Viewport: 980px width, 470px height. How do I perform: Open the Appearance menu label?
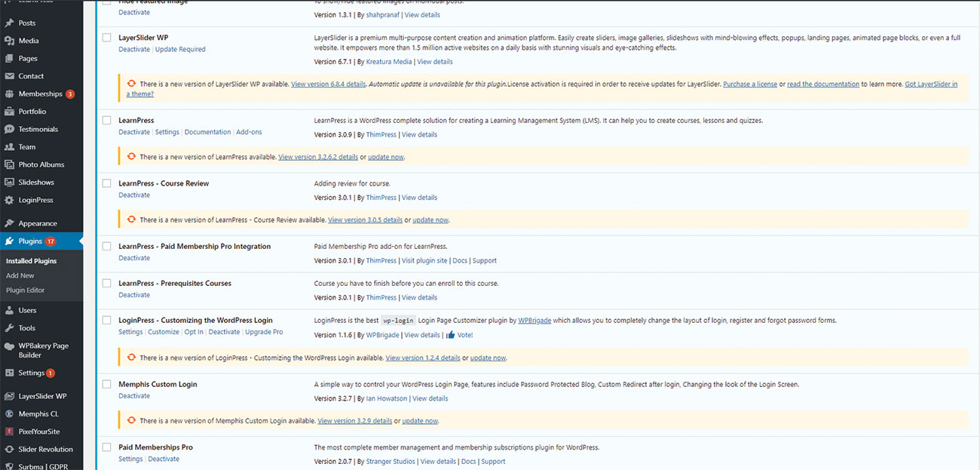(x=38, y=223)
